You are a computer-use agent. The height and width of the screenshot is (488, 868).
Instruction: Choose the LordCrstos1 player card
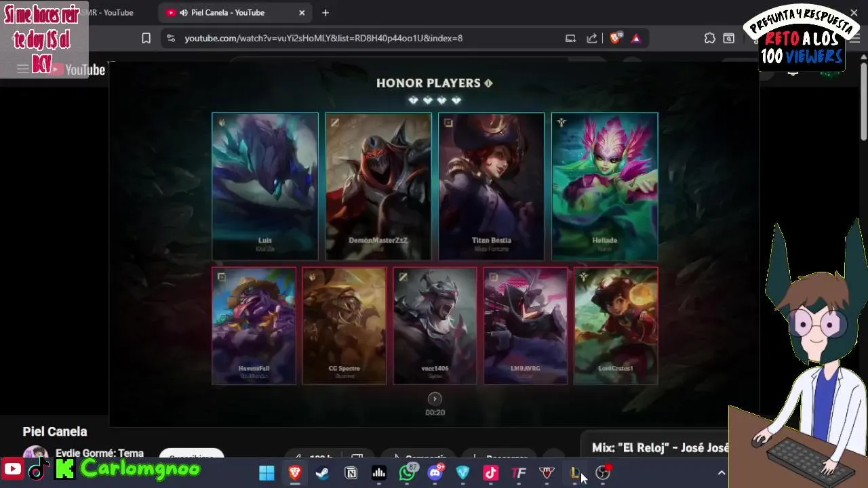pos(616,326)
